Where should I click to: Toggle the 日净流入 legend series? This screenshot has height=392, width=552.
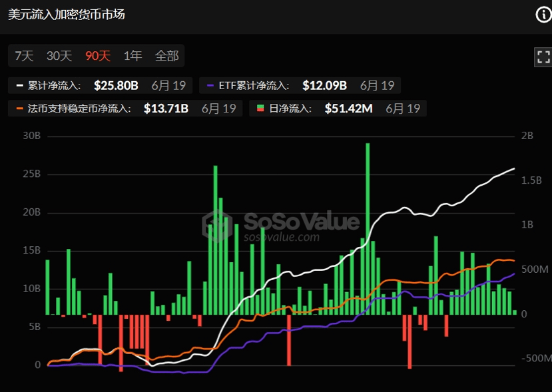338,108
